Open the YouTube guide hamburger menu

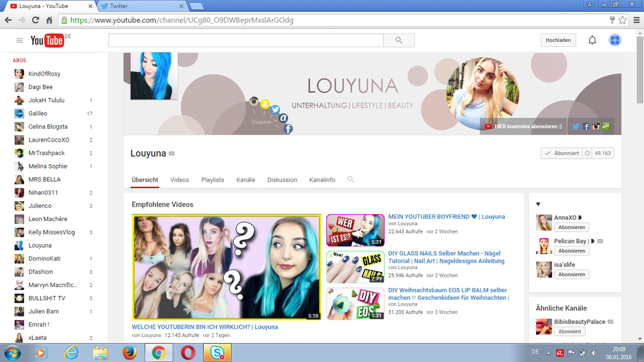coord(20,40)
